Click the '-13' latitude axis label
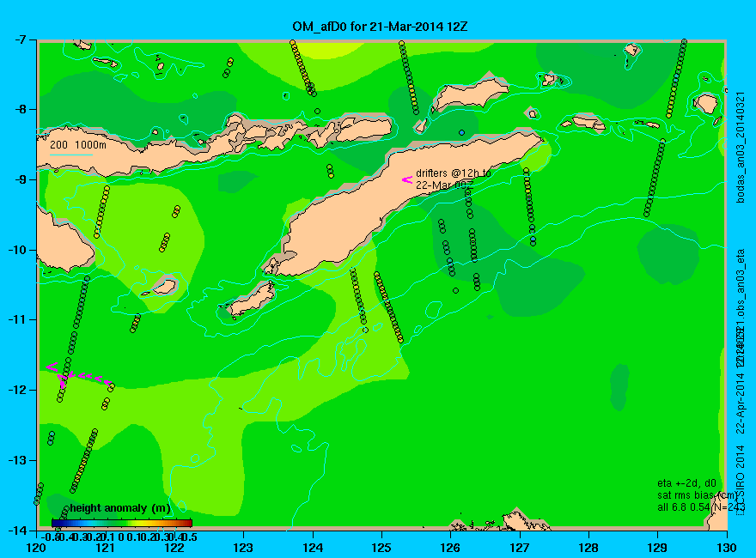756x558 pixels. click(19, 461)
